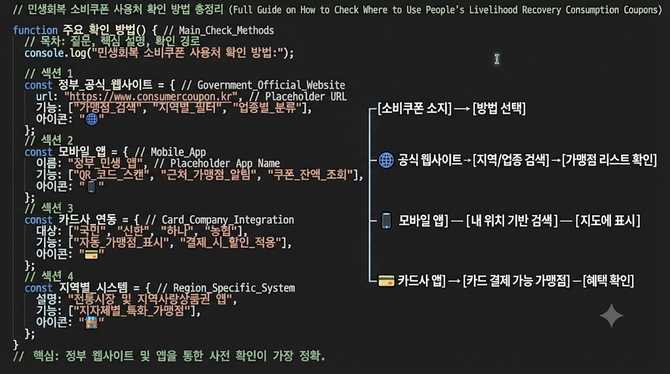Click the [혜택 확인] step
The image size is (670, 374).
click(608, 281)
